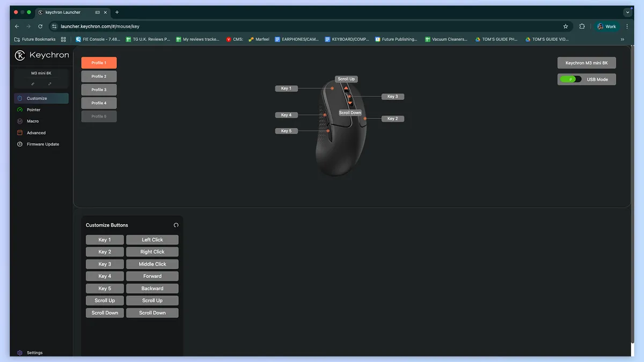
Task: Open Key 4 Forward assignment options
Action: click(x=152, y=276)
